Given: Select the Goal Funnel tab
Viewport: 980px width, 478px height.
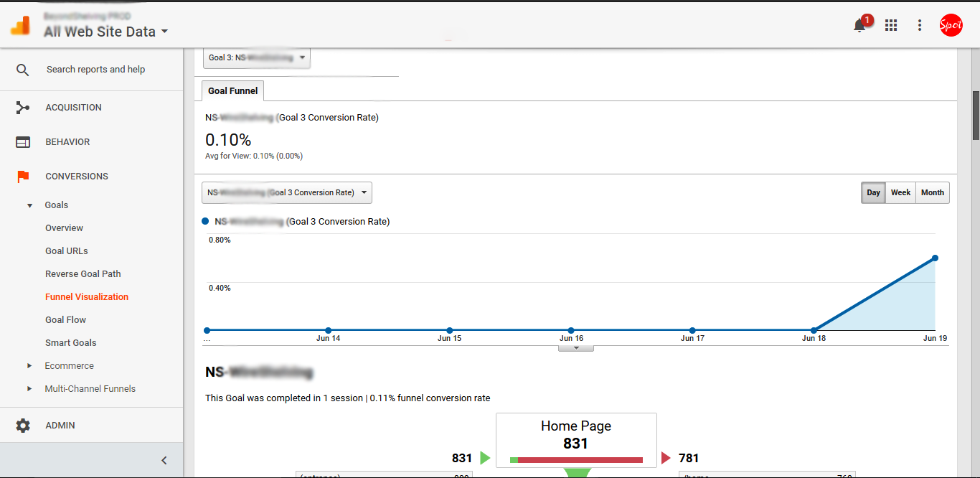Looking at the screenshot, I should tap(233, 91).
